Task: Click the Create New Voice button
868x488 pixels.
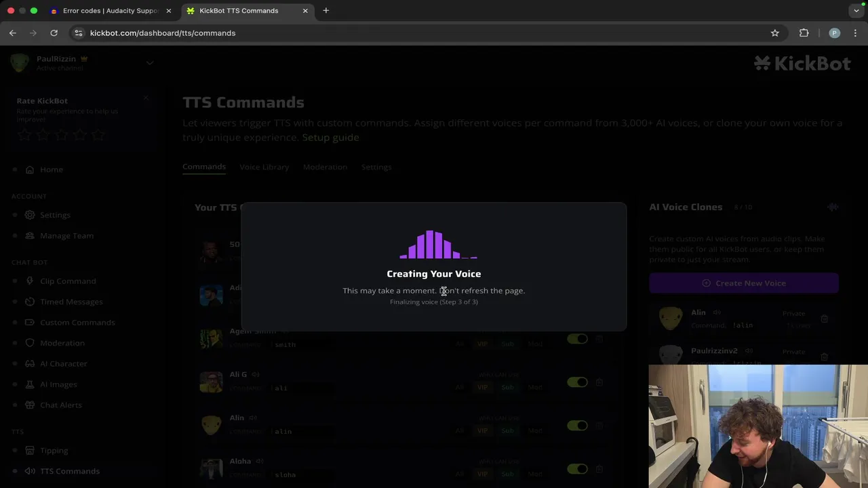Action: coord(744,283)
